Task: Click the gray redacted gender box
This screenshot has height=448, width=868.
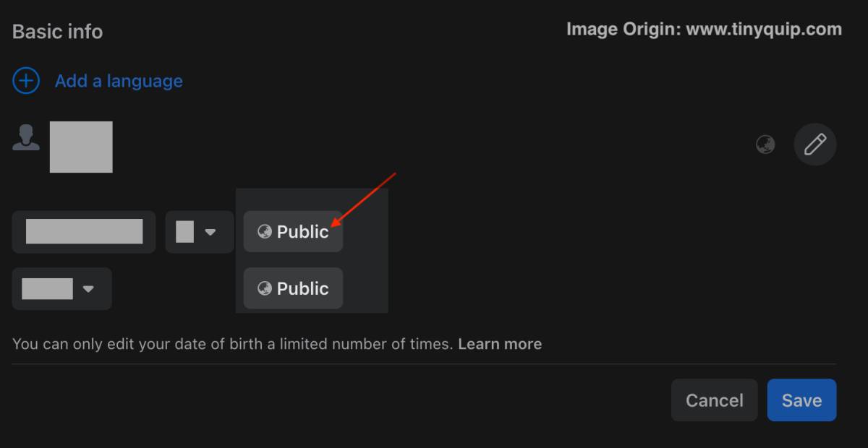Action: (x=81, y=147)
